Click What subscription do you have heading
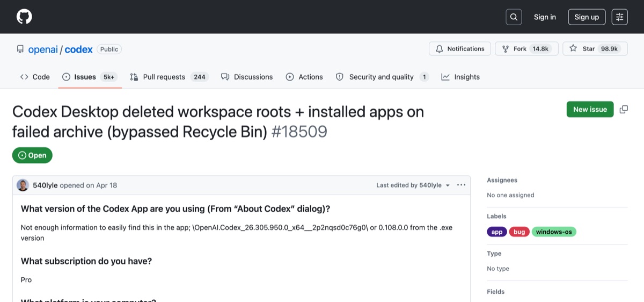 tap(86, 261)
